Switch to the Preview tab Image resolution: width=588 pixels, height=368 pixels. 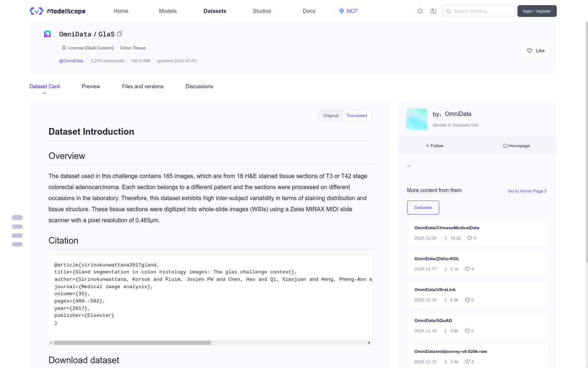tap(91, 86)
